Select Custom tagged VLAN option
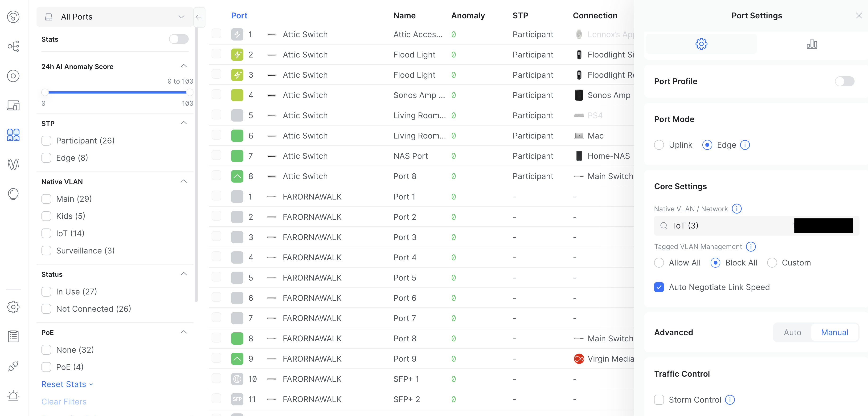Viewport: 868px width, 416px height. [772, 263]
